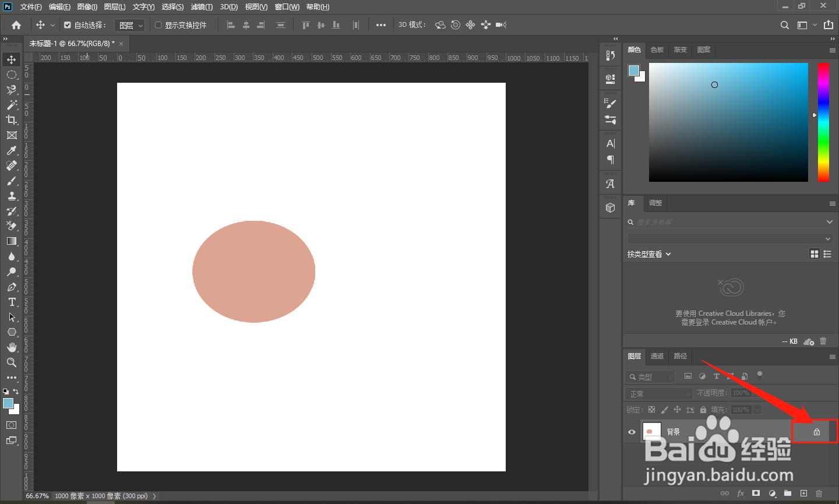Open the workspace switcher dropdown
Viewport: 839px width, 504px height.
(x=807, y=25)
